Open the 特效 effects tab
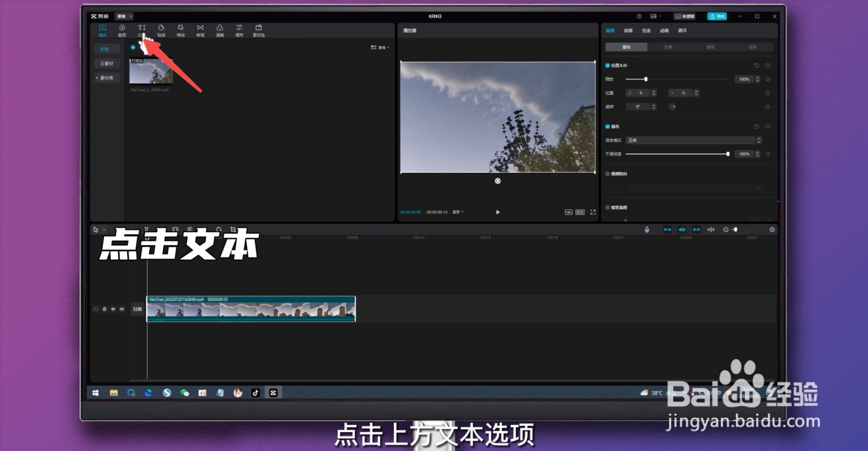 tap(181, 30)
